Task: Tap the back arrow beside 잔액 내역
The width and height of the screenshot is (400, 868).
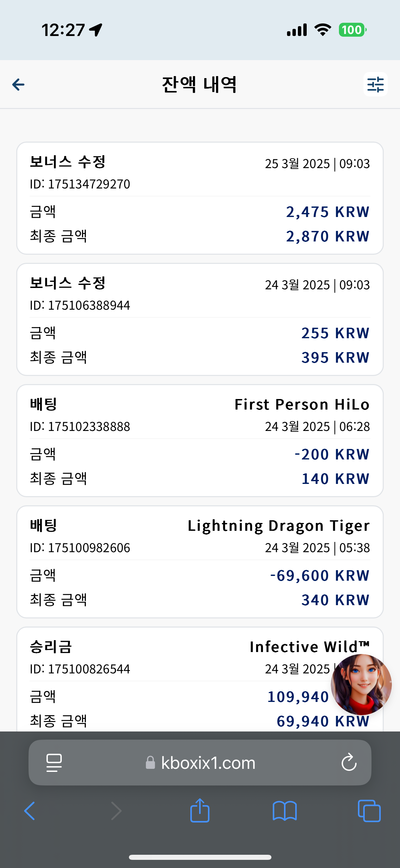Action: pyautogui.click(x=18, y=85)
